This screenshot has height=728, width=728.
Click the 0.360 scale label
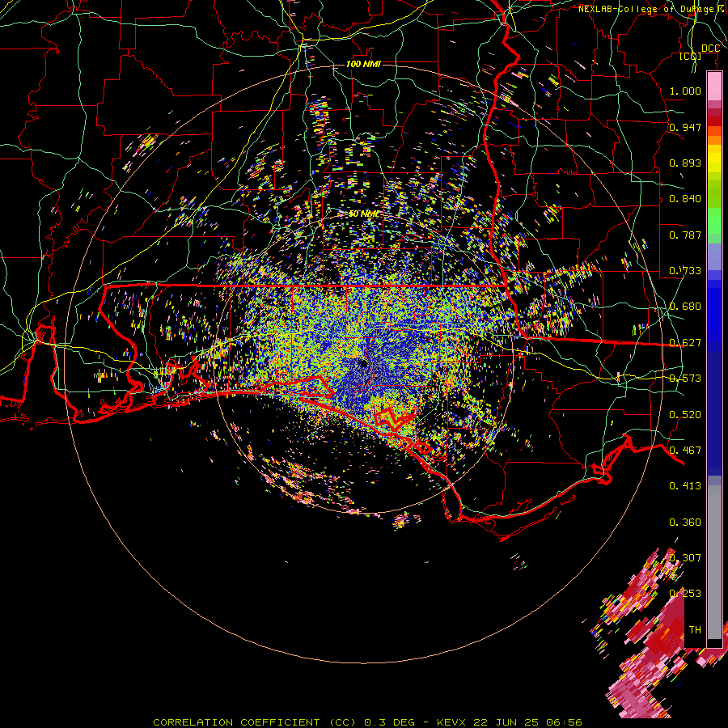coord(685,522)
